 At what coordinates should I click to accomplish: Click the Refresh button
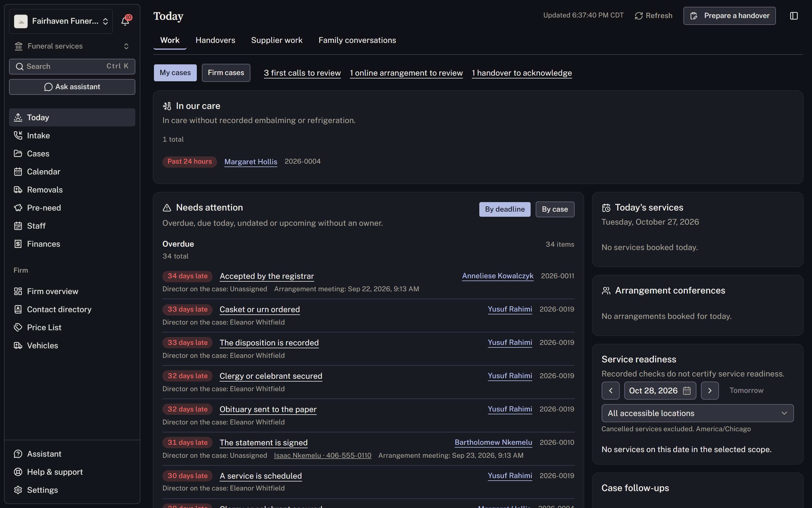[x=654, y=16]
